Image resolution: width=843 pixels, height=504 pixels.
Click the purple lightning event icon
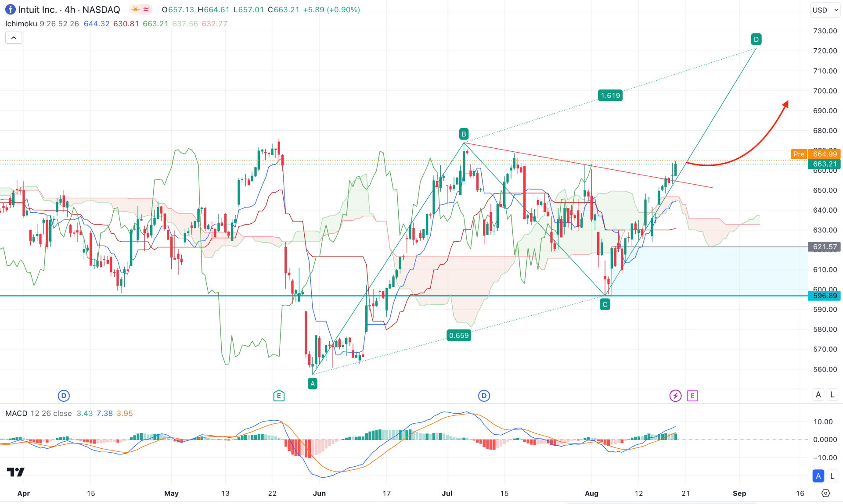coord(675,396)
